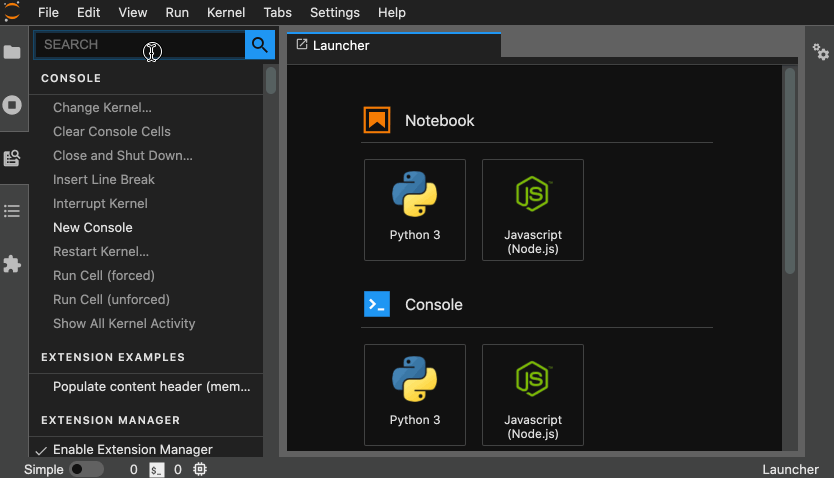
Task: Open the Edit menu
Action: click(88, 12)
